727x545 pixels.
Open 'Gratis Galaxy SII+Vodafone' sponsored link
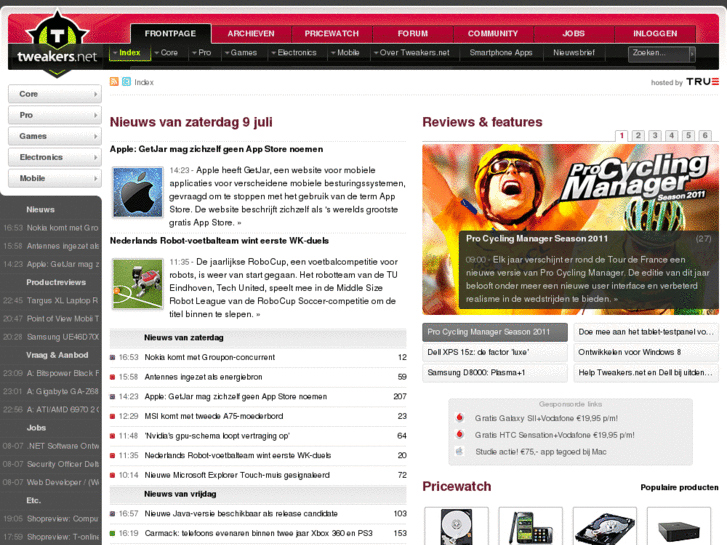point(546,418)
